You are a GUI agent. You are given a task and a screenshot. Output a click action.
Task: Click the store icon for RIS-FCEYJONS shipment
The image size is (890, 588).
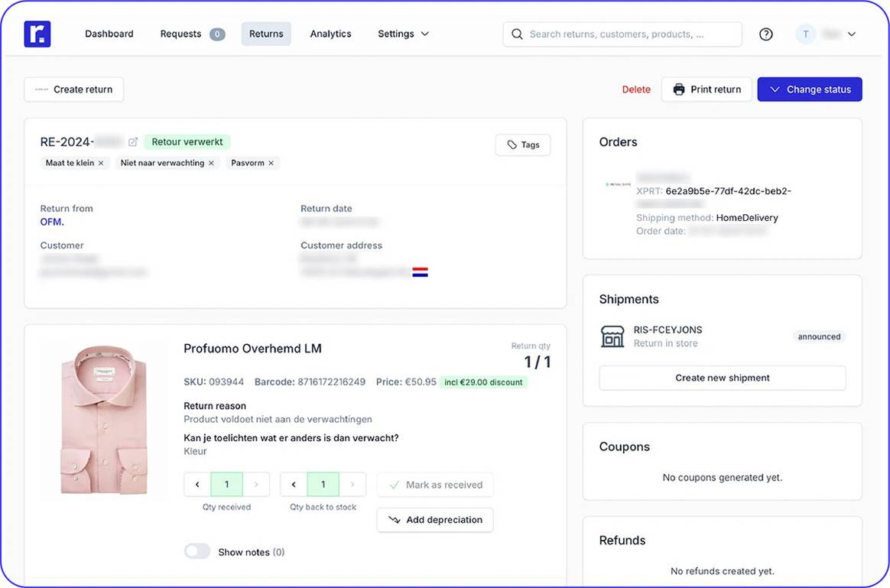click(x=612, y=336)
